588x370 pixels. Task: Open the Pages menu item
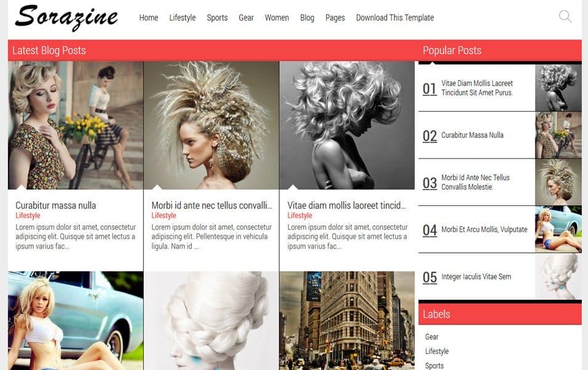pyautogui.click(x=335, y=18)
